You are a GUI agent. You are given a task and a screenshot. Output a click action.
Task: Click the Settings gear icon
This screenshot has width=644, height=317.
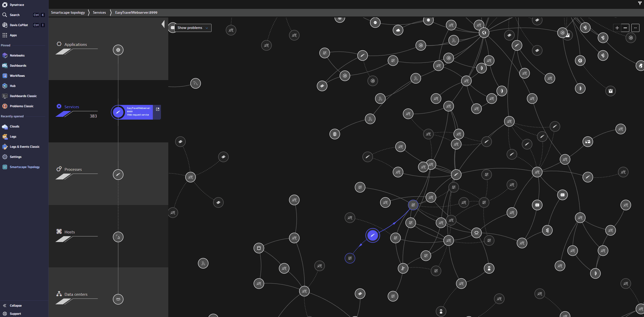click(5, 157)
